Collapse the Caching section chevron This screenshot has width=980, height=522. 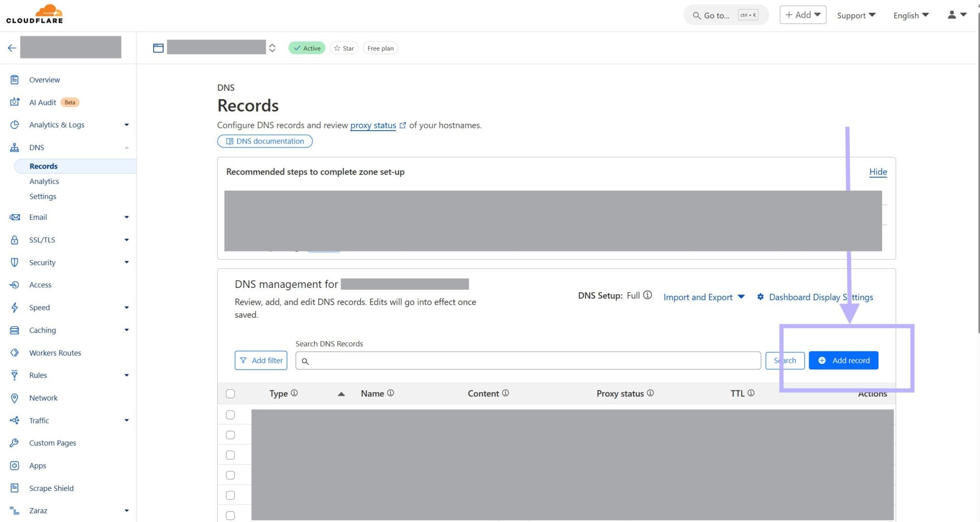(x=126, y=330)
